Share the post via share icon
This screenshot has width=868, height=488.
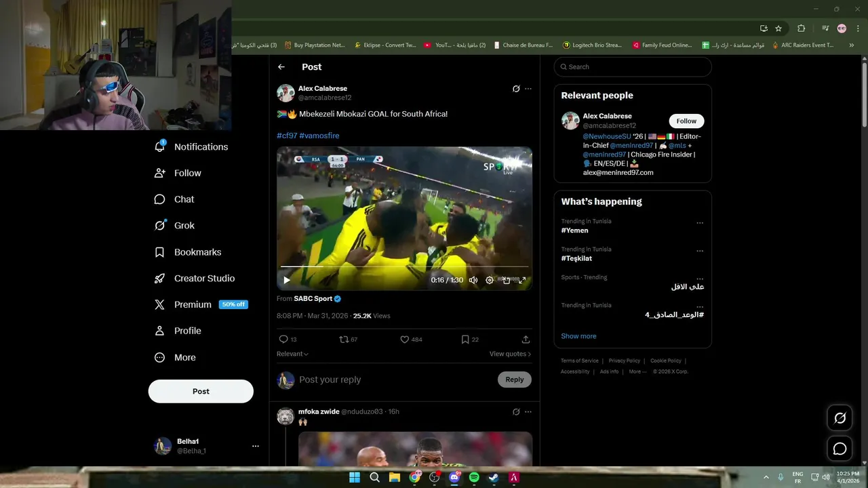click(526, 340)
